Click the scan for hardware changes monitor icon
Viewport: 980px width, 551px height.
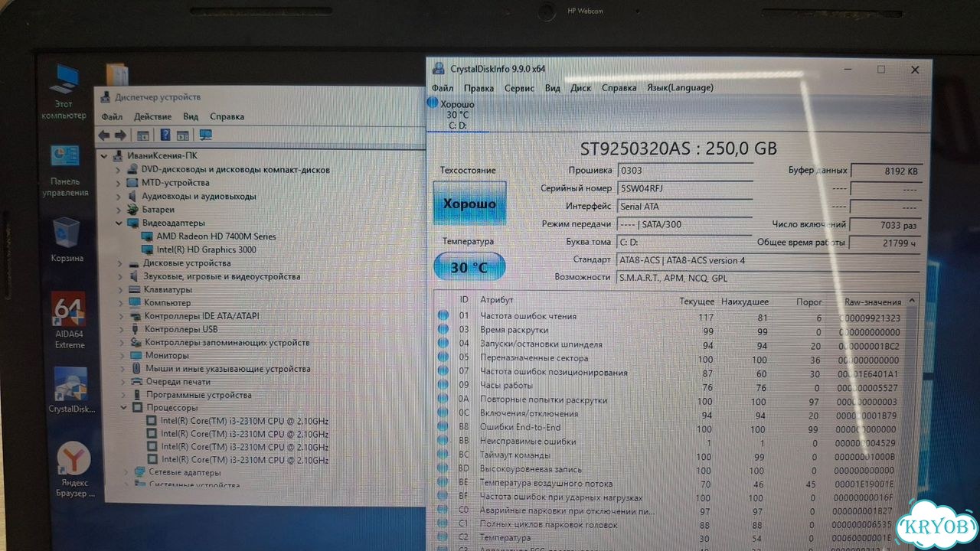pos(206,135)
